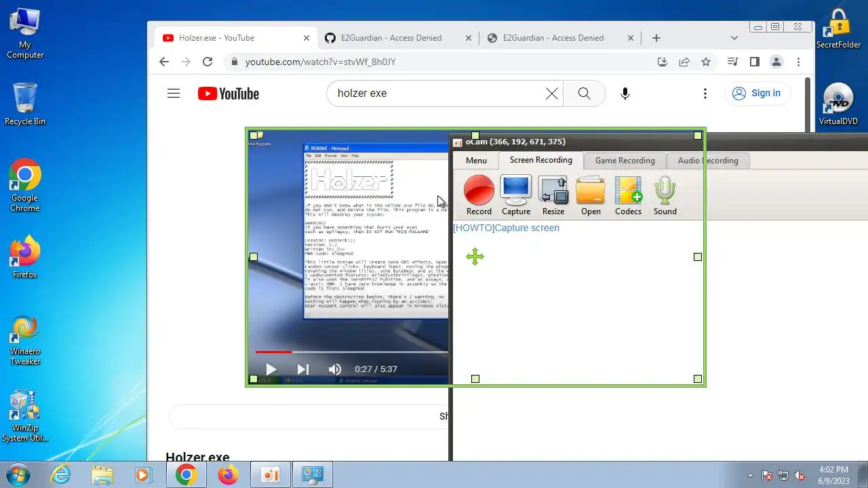The width and height of the screenshot is (868, 488).
Task: Select Google Chrome desktop shortcut
Action: [x=25, y=186]
